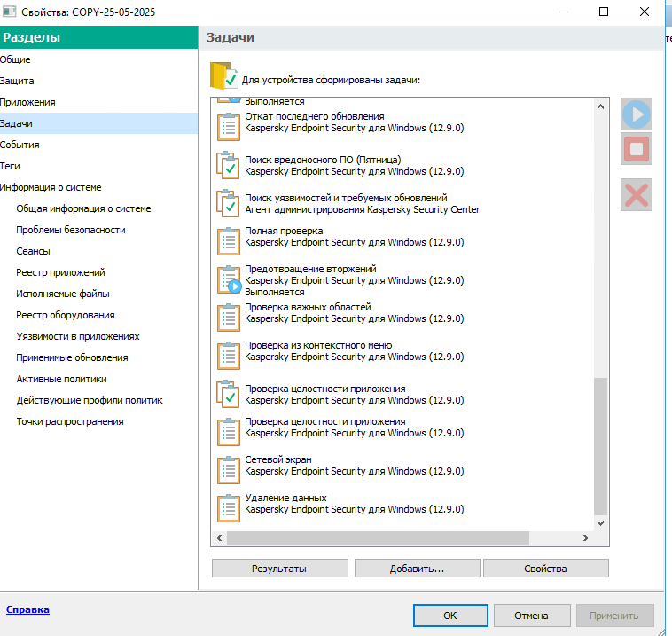Click the window icon in the title bar
This screenshot has height=636, width=672.
tap(9, 12)
